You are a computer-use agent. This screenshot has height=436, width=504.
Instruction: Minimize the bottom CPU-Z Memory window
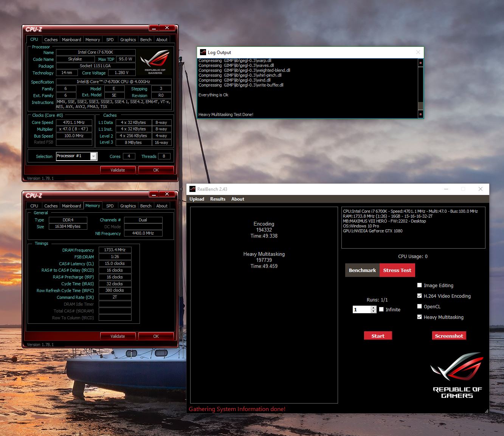tap(154, 194)
